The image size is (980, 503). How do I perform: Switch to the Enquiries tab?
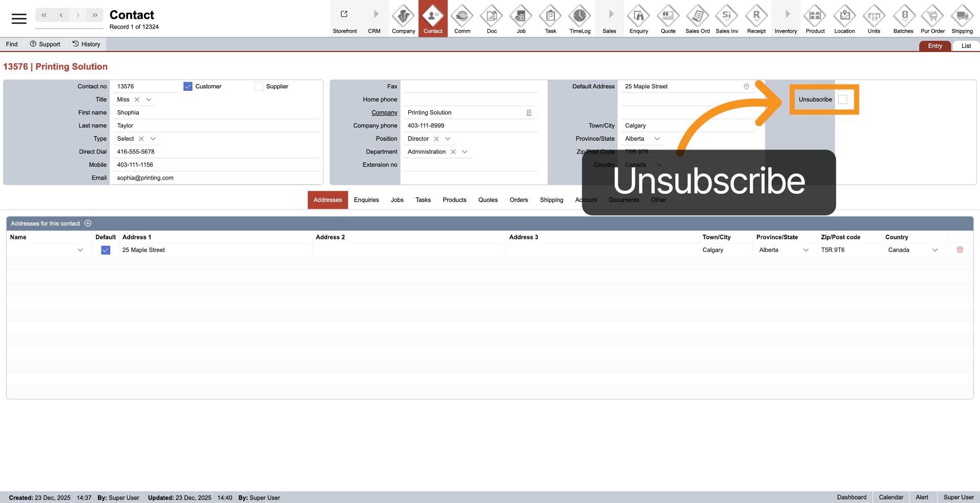366,200
